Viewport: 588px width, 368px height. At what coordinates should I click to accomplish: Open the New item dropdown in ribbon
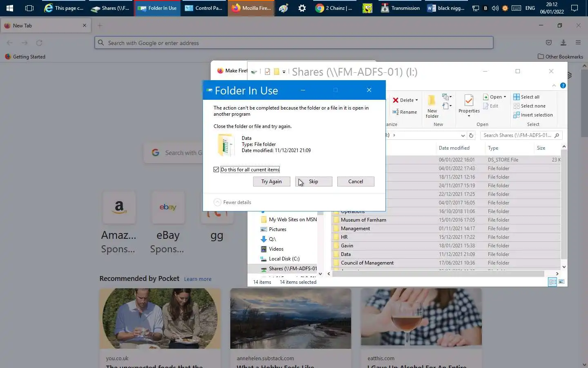tap(447, 97)
